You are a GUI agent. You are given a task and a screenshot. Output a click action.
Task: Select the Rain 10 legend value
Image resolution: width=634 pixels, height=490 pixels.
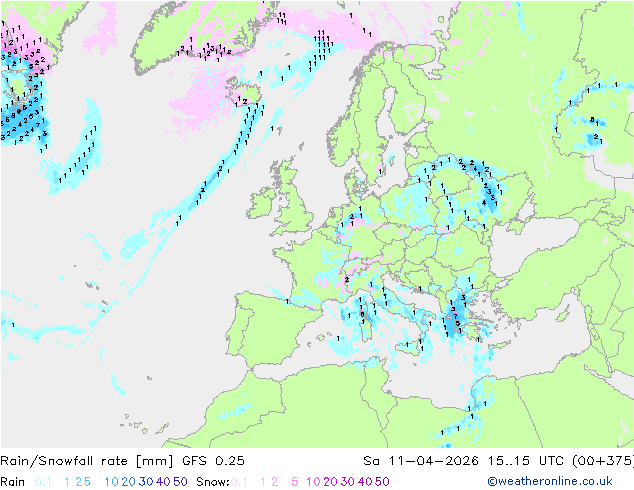(111, 482)
